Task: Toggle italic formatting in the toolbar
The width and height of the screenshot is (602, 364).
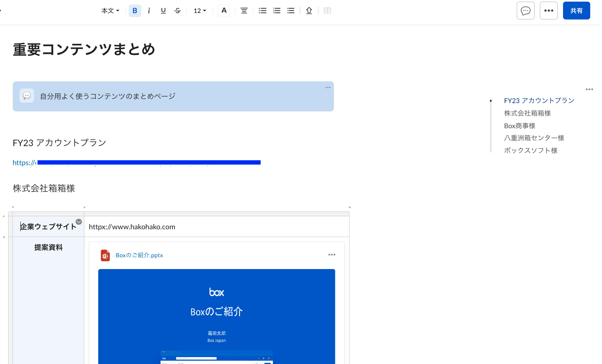Action: click(149, 11)
